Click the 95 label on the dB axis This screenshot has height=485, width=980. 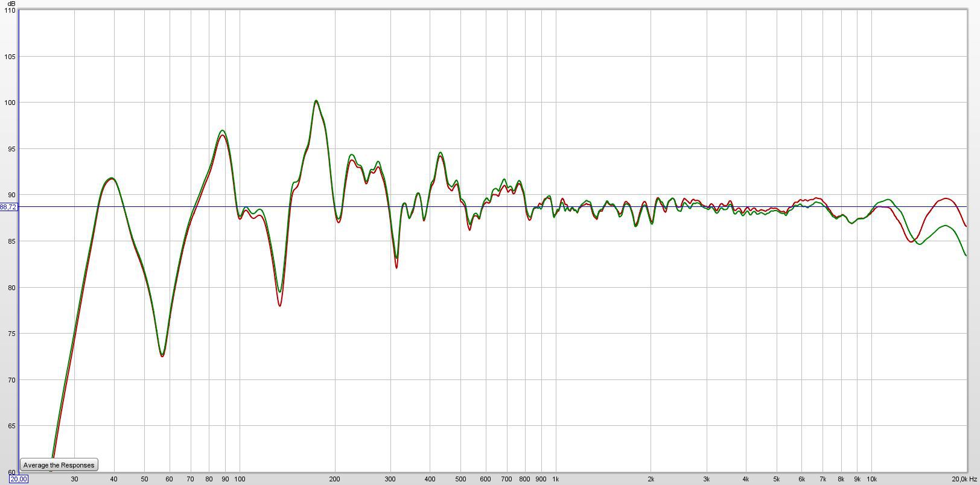[11, 149]
